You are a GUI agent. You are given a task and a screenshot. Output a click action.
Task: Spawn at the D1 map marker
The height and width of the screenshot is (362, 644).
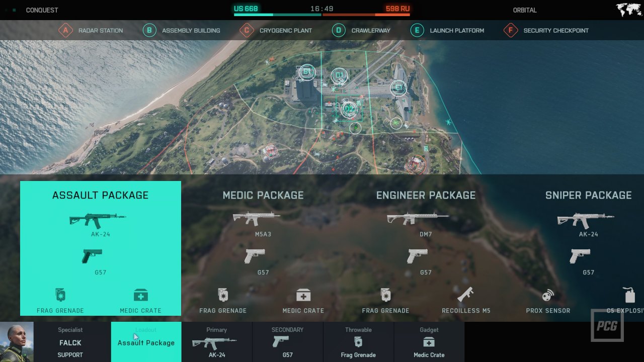coord(340,76)
